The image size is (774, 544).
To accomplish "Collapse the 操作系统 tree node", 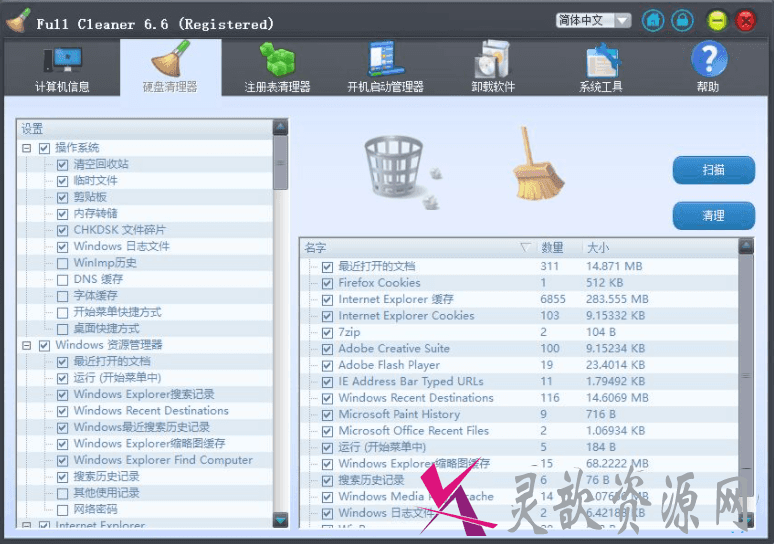I will click(x=27, y=148).
